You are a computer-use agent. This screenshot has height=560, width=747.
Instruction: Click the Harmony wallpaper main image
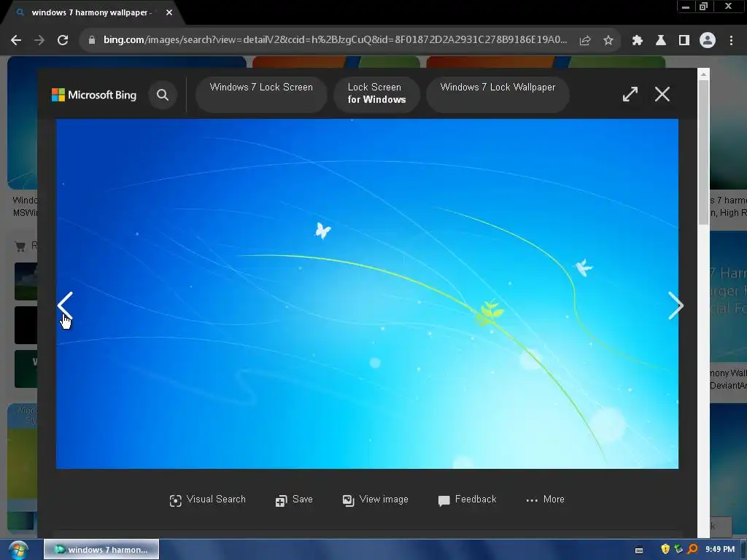pyautogui.click(x=367, y=294)
